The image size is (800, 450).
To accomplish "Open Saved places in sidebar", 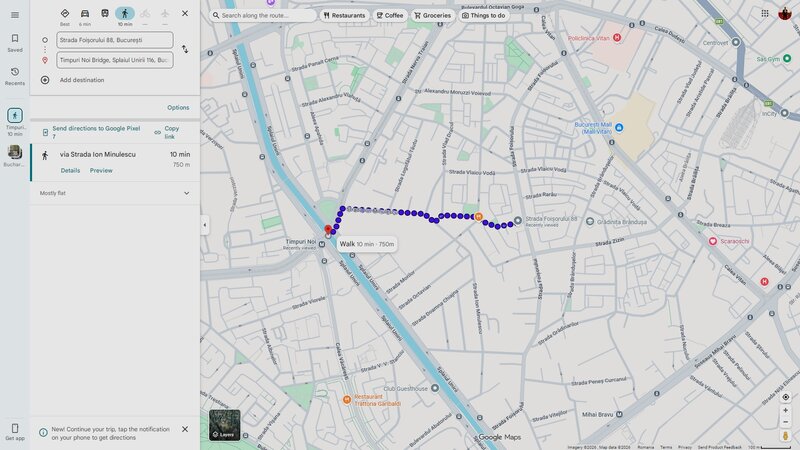I will click(15, 42).
